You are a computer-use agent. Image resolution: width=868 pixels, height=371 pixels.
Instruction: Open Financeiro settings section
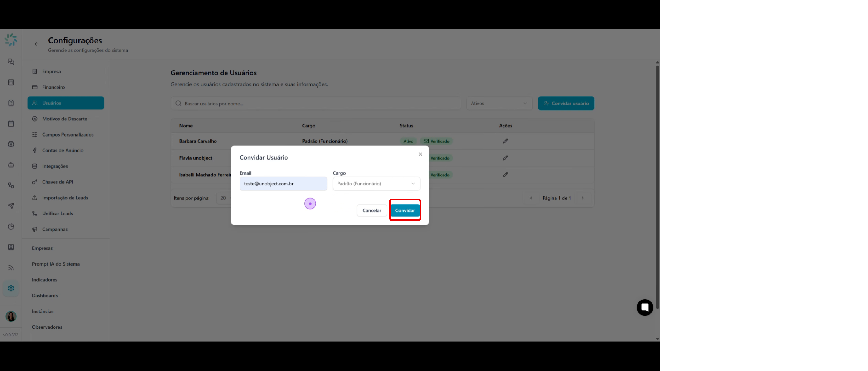tap(66, 87)
